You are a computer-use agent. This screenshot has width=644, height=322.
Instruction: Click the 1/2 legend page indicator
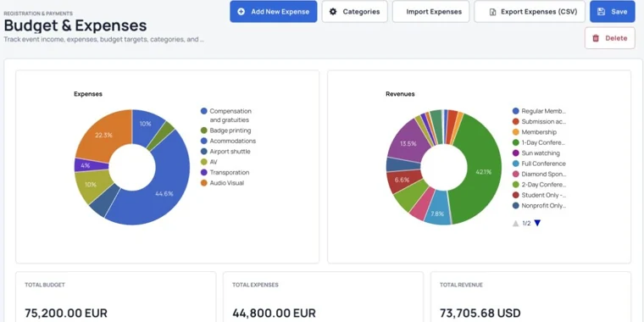coord(526,224)
